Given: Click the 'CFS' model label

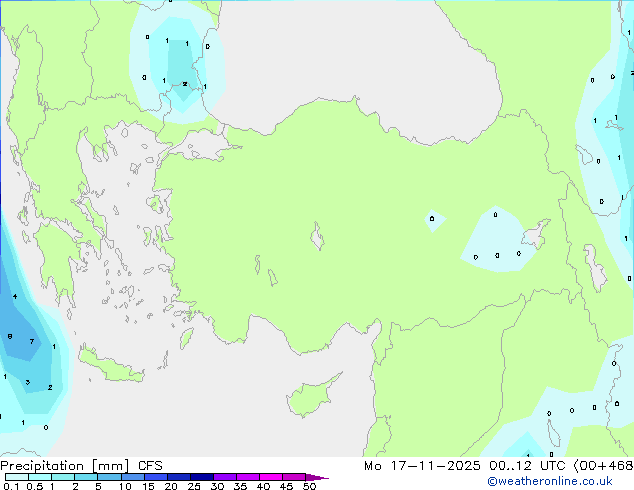Looking at the screenshot, I should 150,466.
